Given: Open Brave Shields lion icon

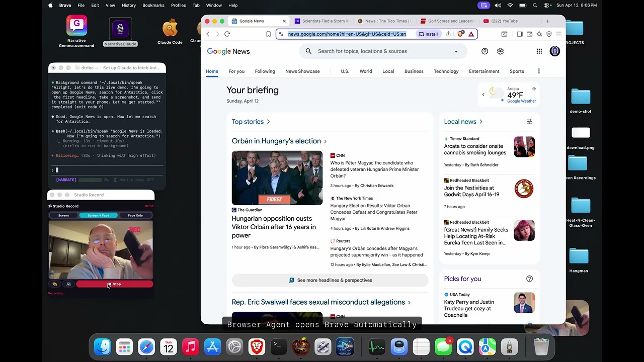Looking at the screenshot, I should click(x=460, y=34).
